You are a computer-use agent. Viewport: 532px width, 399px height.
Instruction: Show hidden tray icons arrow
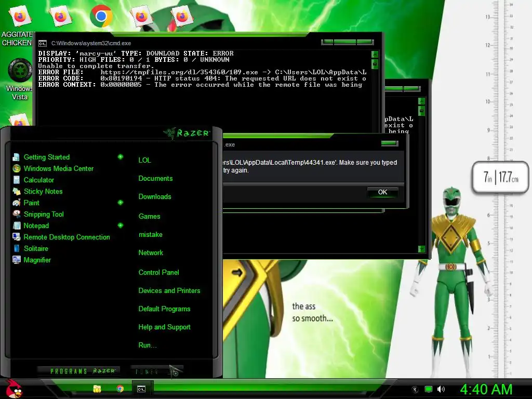click(x=415, y=390)
